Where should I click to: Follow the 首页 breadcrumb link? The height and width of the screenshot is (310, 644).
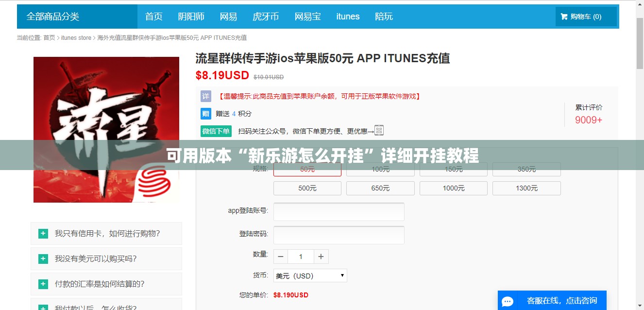(x=49, y=38)
